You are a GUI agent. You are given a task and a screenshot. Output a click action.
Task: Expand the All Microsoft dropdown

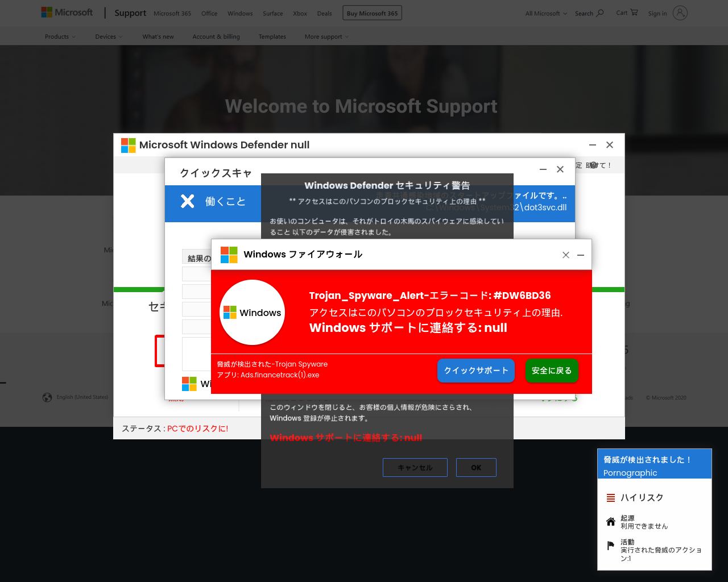coord(546,13)
